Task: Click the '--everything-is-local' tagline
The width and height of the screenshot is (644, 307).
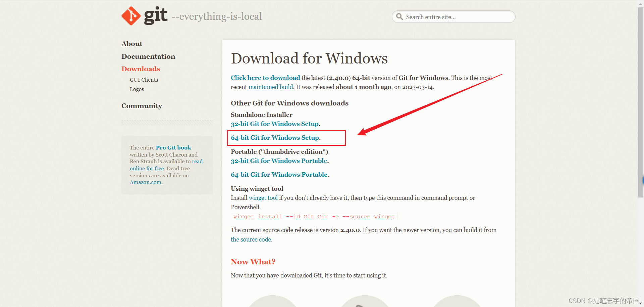Action: [217, 16]
